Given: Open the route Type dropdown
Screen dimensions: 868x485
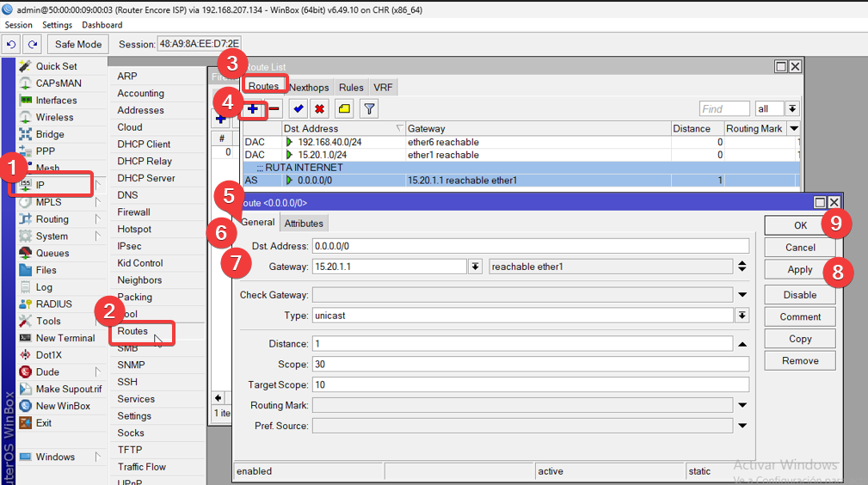Looking at the screenshot, I should coord(742,316).
